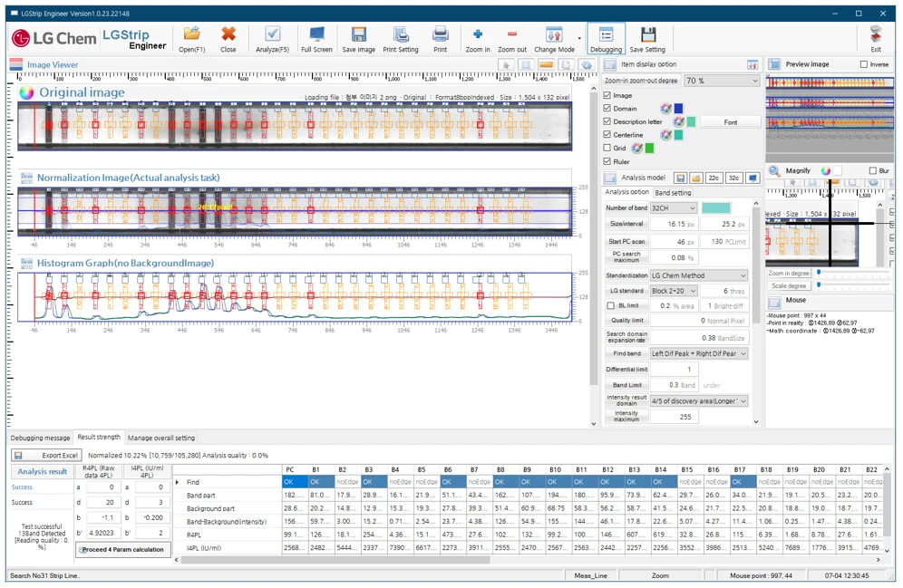Save the analysis model with floppy icon
Screen dimensions: 903x588
tap(680, 178)
